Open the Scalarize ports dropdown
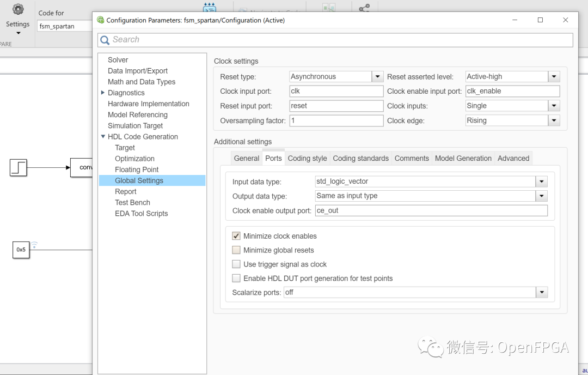The width and height of the screenshot is (588, 375). tap(542, 292)
